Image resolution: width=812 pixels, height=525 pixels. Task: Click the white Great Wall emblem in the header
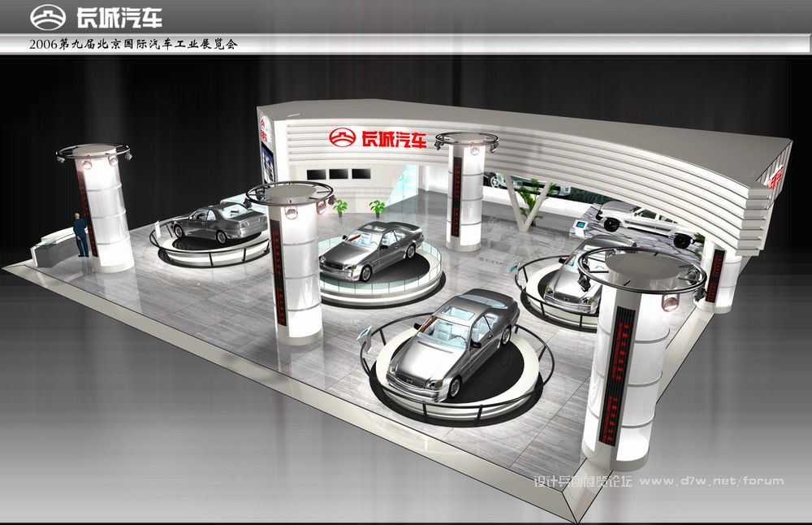tap(48, 17)
